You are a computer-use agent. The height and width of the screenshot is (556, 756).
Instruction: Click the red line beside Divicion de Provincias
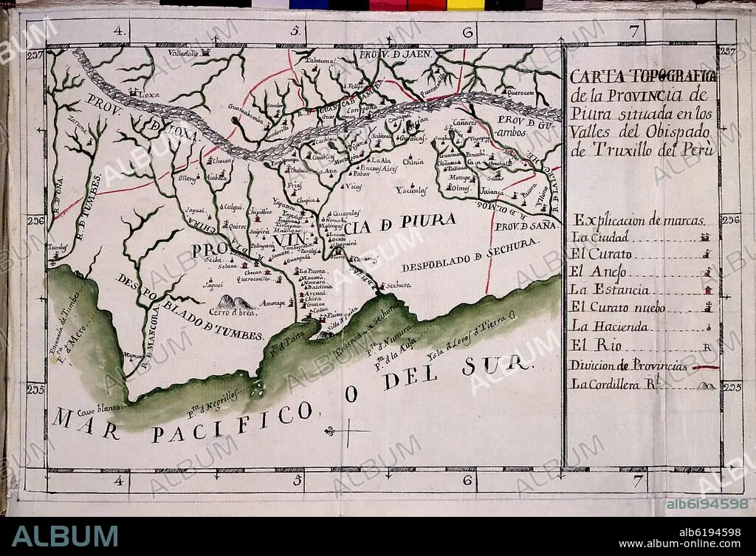click(x=704, y=367)
